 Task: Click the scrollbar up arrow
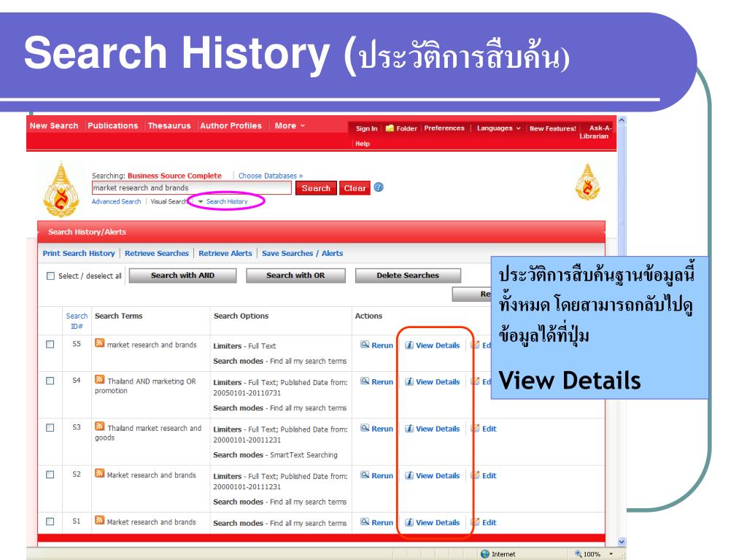tap(622, 120)
